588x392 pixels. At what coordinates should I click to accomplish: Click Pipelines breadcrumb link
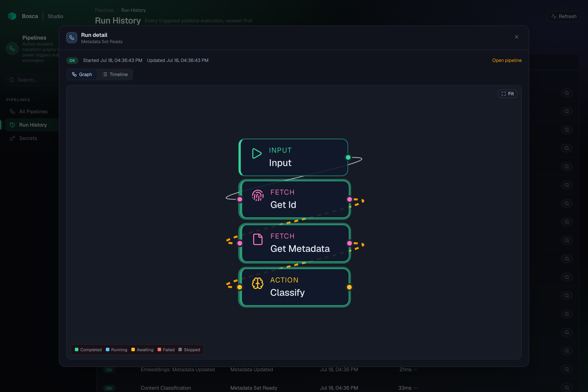click(104, 10)
